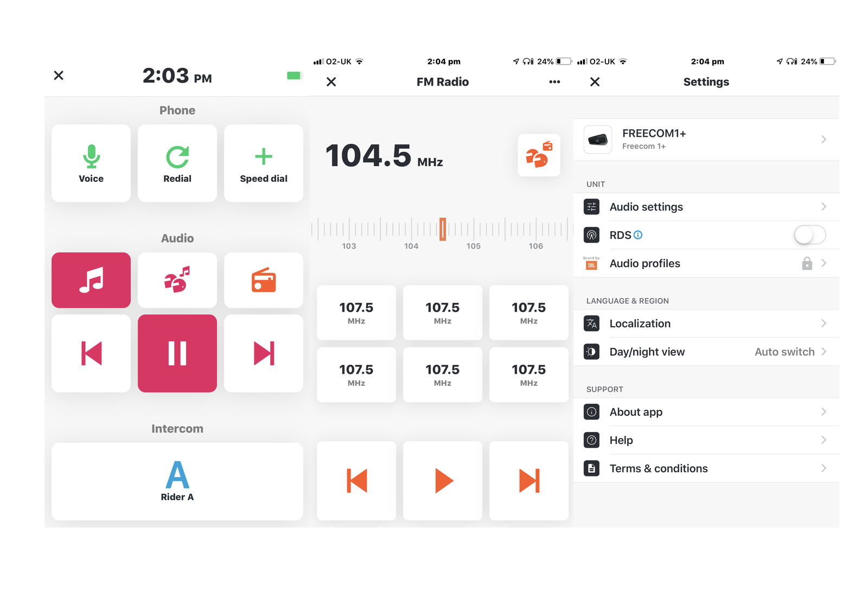
Task: Select the pink music note tile
Action: [x=91, y=280]
